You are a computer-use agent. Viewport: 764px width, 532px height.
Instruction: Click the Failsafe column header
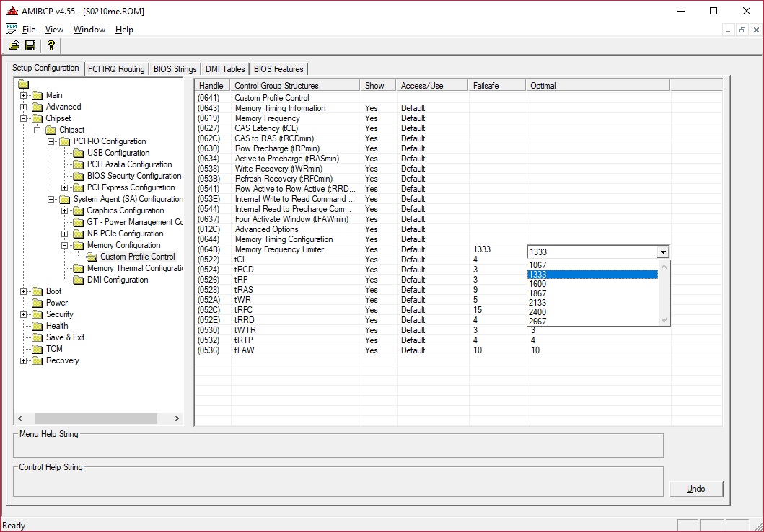[x=497, y=86]
